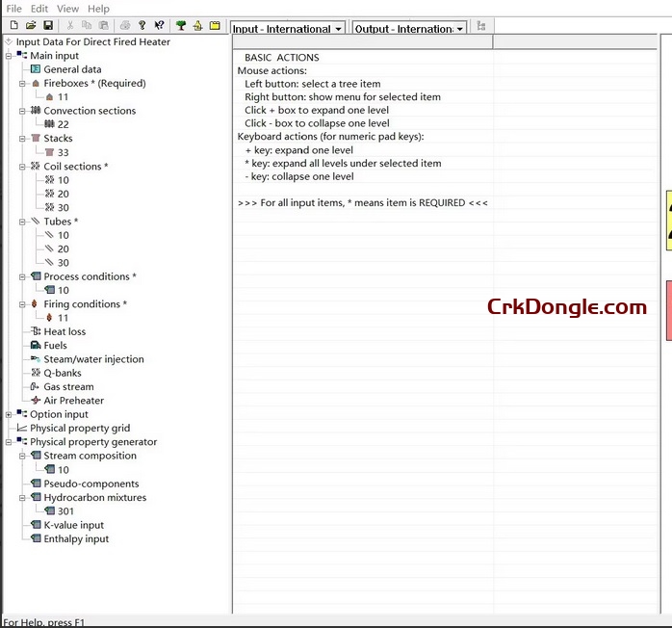This screenshot has width=672, height=628.
Task: Collapse the Hydrocarbon mixtures node
Action: tap(22, 498)
